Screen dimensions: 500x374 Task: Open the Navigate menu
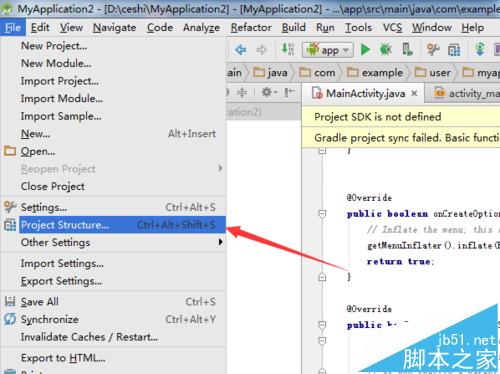tap(114, 28)
